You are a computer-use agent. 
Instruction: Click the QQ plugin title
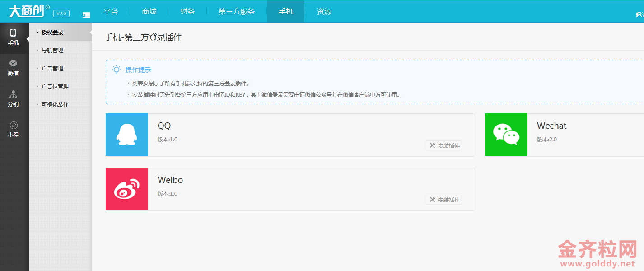tap(164, 126)
